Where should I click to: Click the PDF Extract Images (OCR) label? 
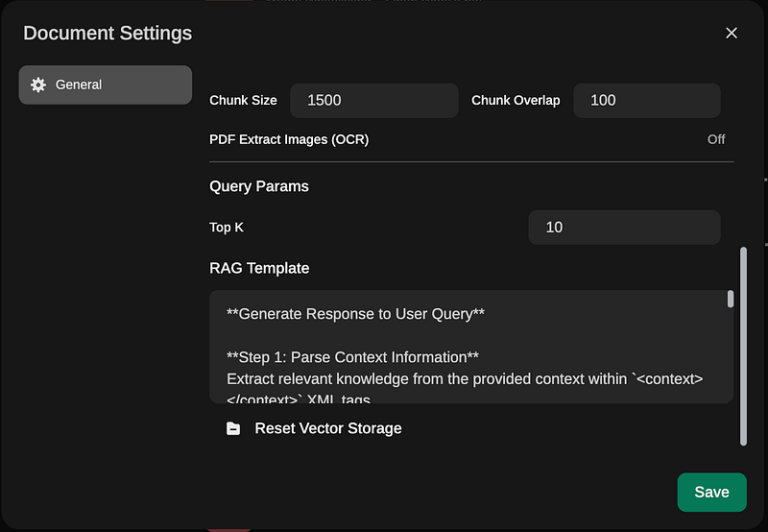point(289,139)
